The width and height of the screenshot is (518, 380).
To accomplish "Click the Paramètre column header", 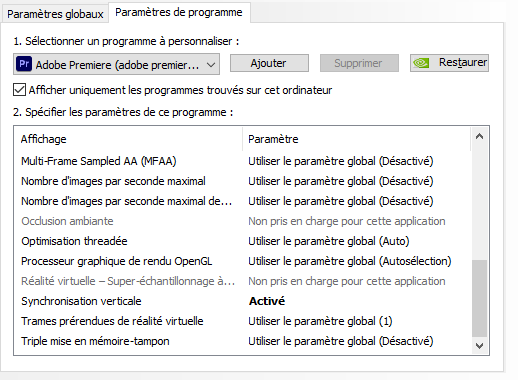I will coord(356,139).
